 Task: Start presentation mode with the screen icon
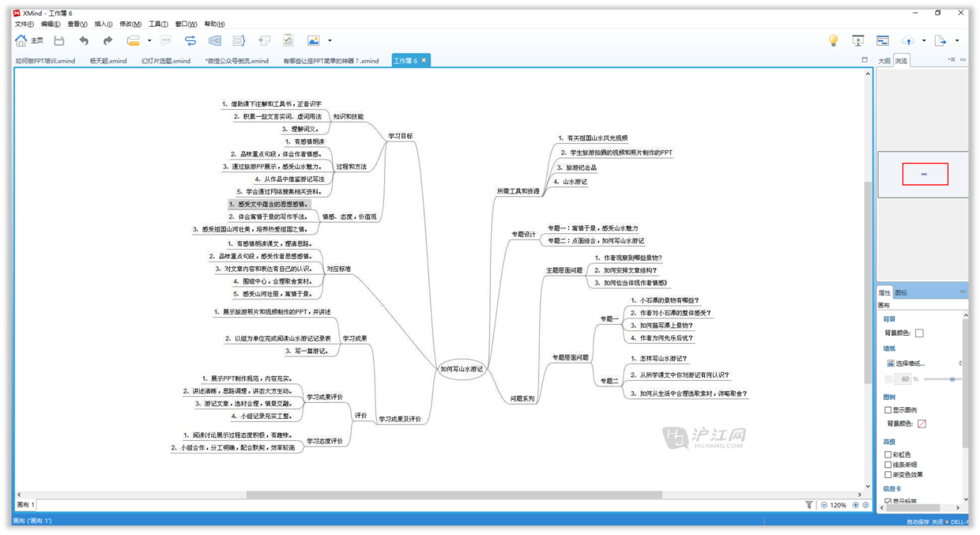click(x=858, y=40)
